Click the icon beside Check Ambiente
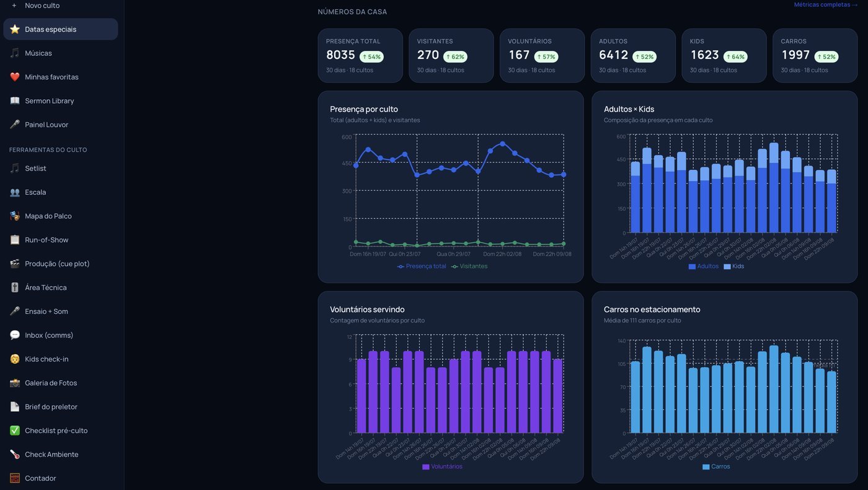 click(15, 455)
